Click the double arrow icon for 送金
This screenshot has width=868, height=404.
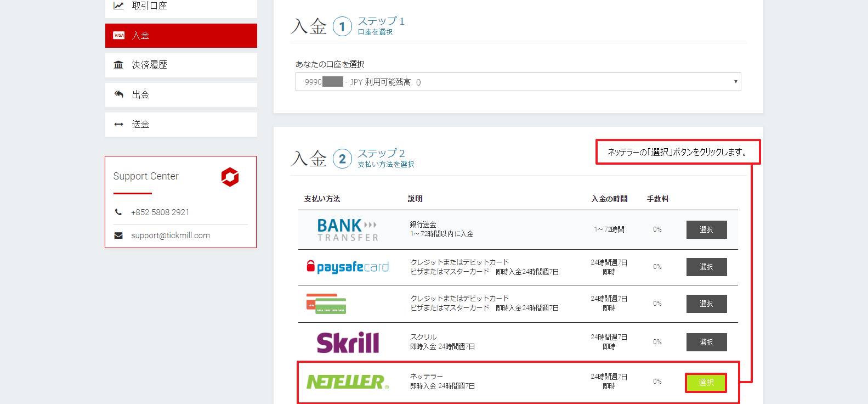[x=118, y=124]
